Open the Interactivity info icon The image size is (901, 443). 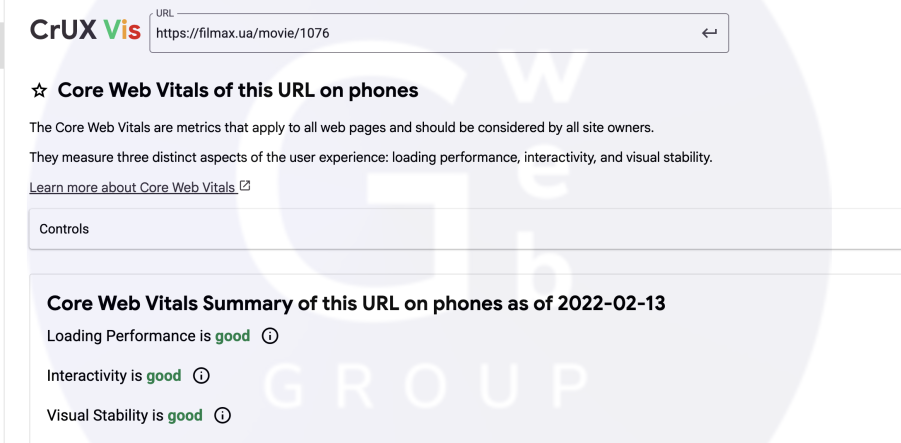tap(200, 376)
